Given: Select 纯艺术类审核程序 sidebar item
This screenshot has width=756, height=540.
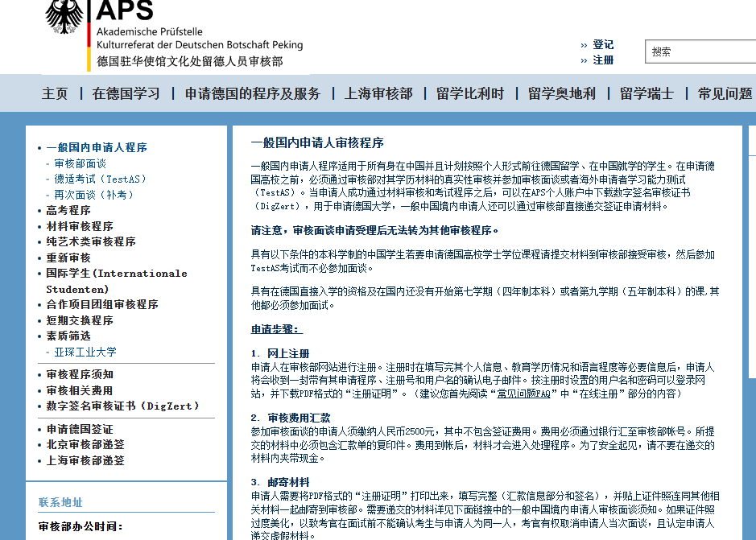Looking at the screenshot, I should coord(91,241).
